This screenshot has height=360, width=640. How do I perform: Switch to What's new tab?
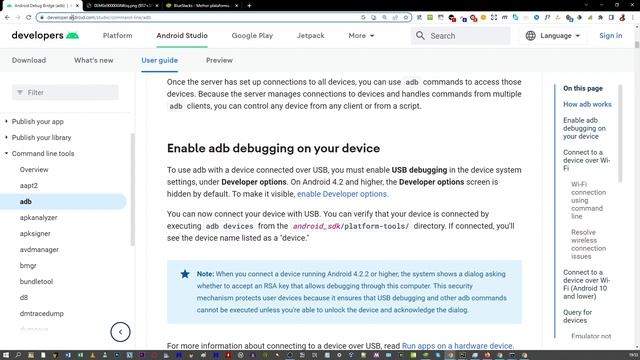[x=93, y=60]
